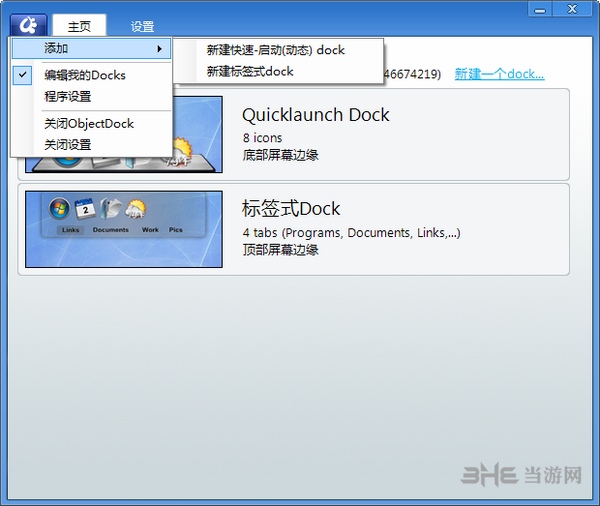Screen dimensions: 600x506
Task: Click the Links tab in the preview
Action: [x=70, y=230]
